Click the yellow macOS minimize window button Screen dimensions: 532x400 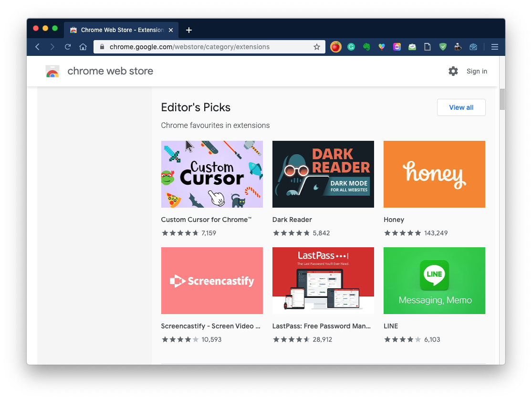click(x=45, y=28)
